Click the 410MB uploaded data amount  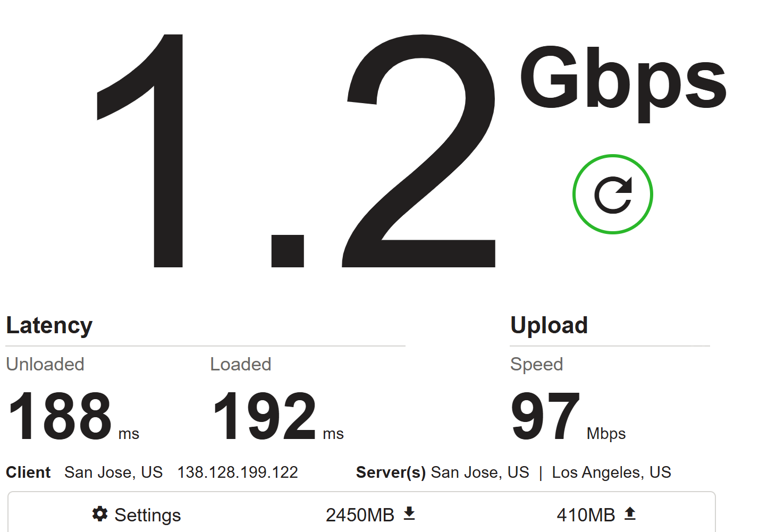[x=586, y=514]
